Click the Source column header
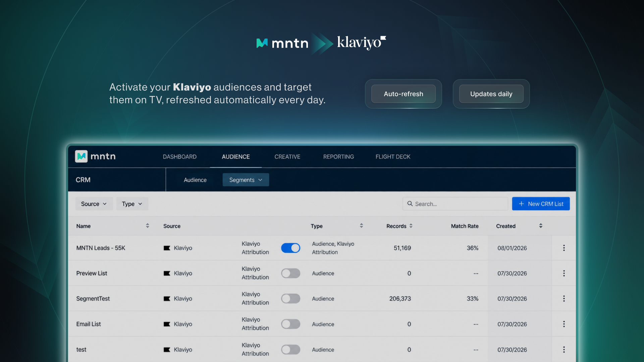 (172, 226)
